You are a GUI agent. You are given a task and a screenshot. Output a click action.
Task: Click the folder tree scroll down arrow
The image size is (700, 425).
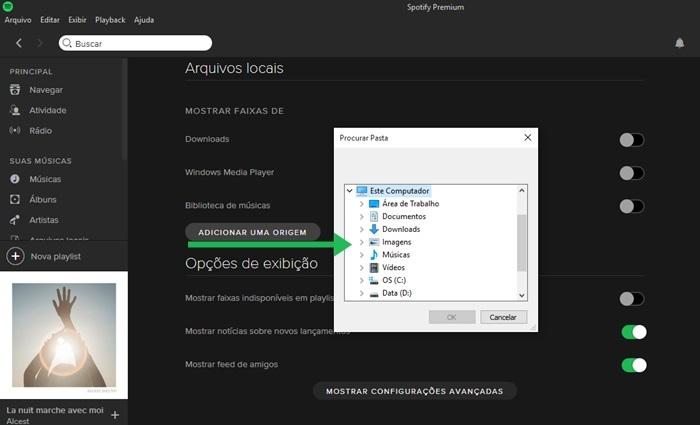(x=521, y=295)
